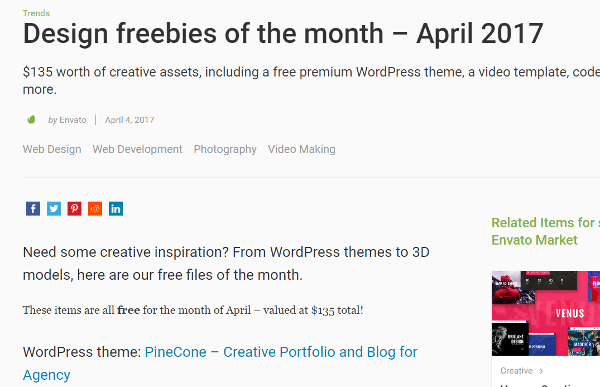Click the chevron next to Creative
Screen dimensions: 600x387
[541, 371]
